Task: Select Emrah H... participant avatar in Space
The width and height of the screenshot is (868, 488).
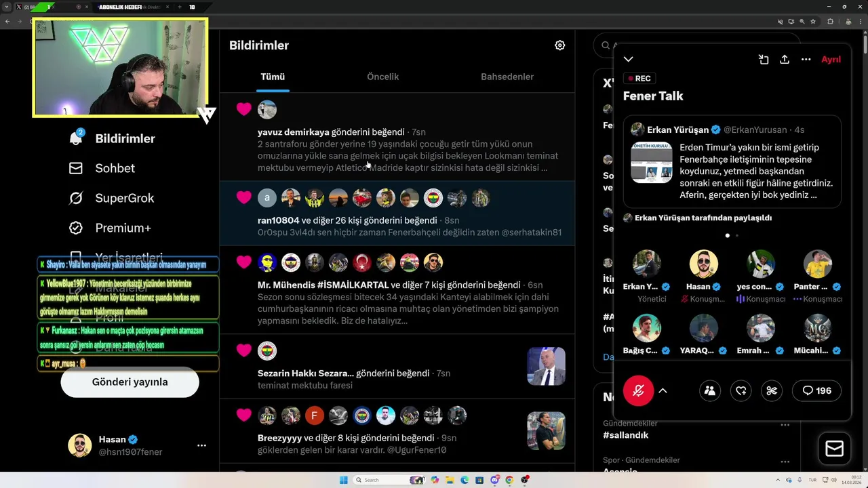Action: tap(761, 328)
